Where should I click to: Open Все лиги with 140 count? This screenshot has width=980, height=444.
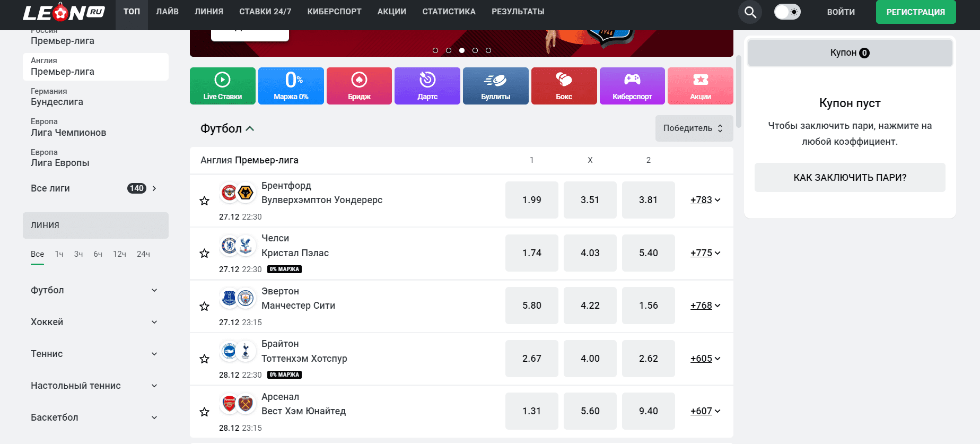tap(94, 188)
